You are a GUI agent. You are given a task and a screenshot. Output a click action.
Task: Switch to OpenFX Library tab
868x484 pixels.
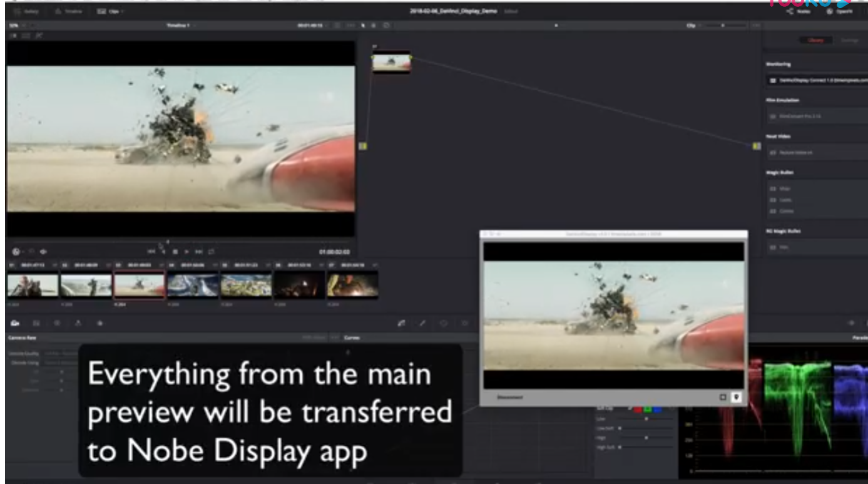[816, 40]
